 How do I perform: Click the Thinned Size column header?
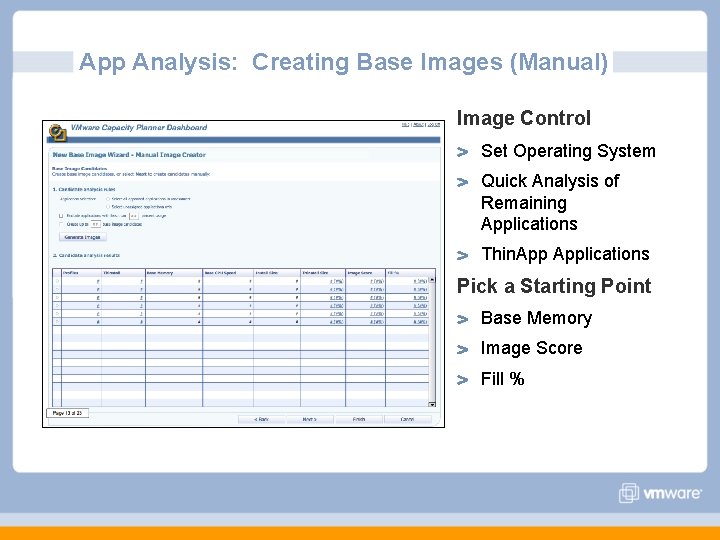coord(323,273)
